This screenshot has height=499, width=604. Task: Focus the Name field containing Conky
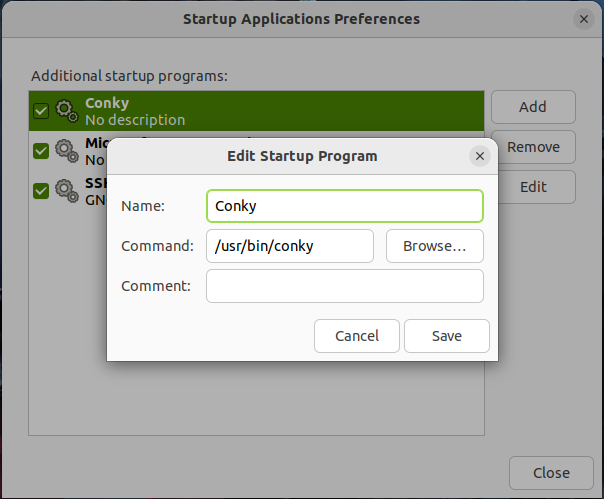pyautogui.click(x=345, y=206)
